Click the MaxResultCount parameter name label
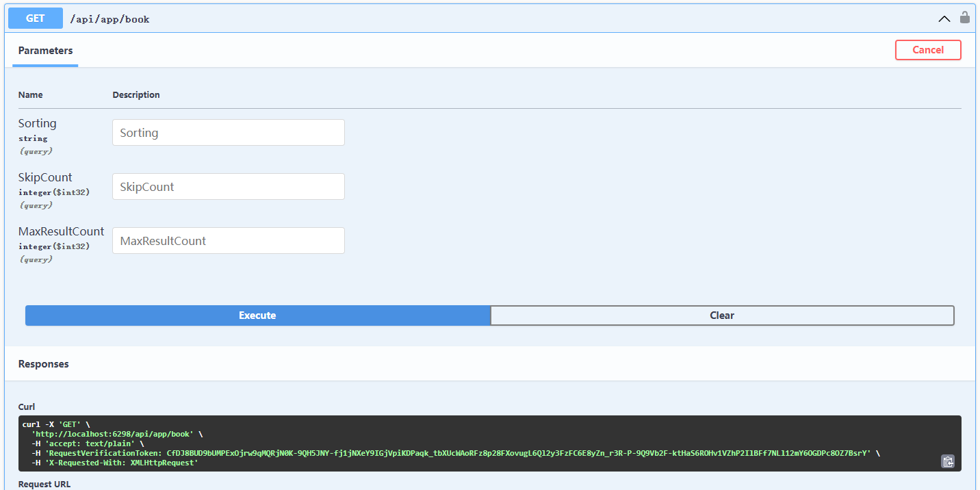 point(61,231)
